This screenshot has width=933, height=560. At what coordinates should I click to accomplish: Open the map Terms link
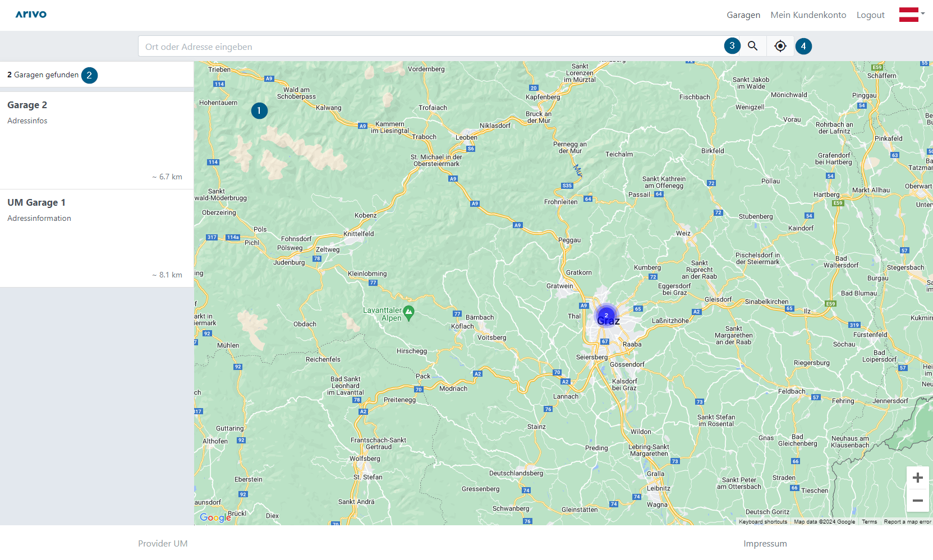[870, 522]
